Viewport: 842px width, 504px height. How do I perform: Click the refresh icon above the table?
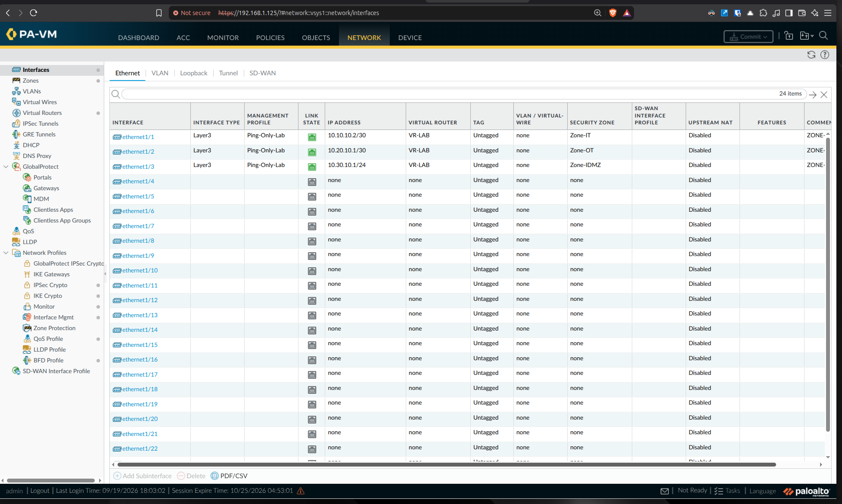tap(811, 55)
